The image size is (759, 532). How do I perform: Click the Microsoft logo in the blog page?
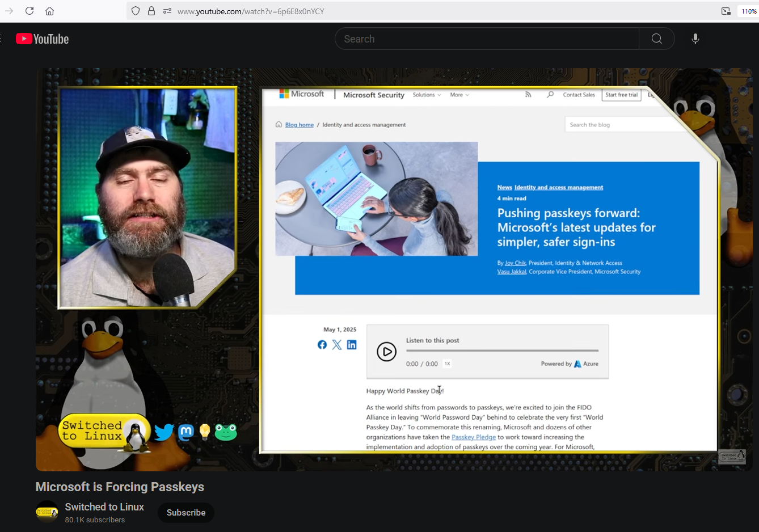click(302, 94)
